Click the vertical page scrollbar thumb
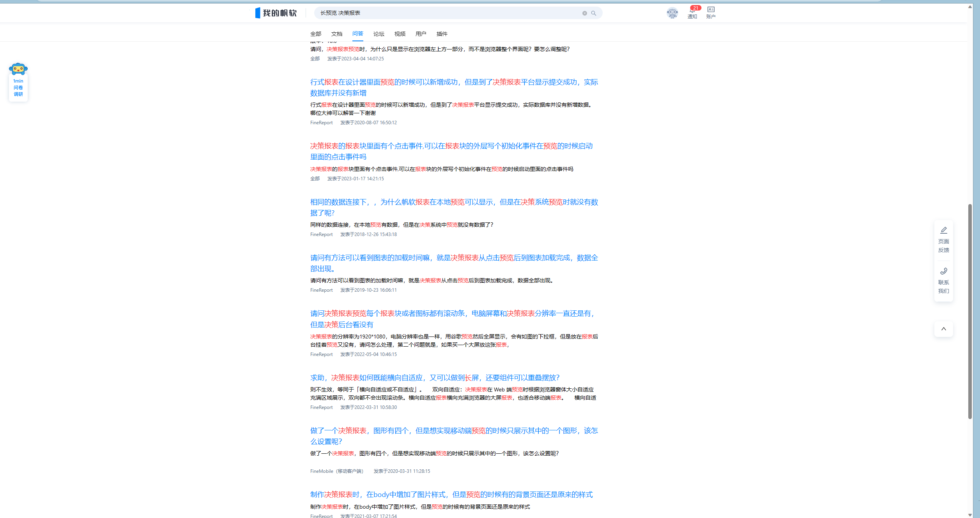The image size is (980, 518). pos(970,311)
